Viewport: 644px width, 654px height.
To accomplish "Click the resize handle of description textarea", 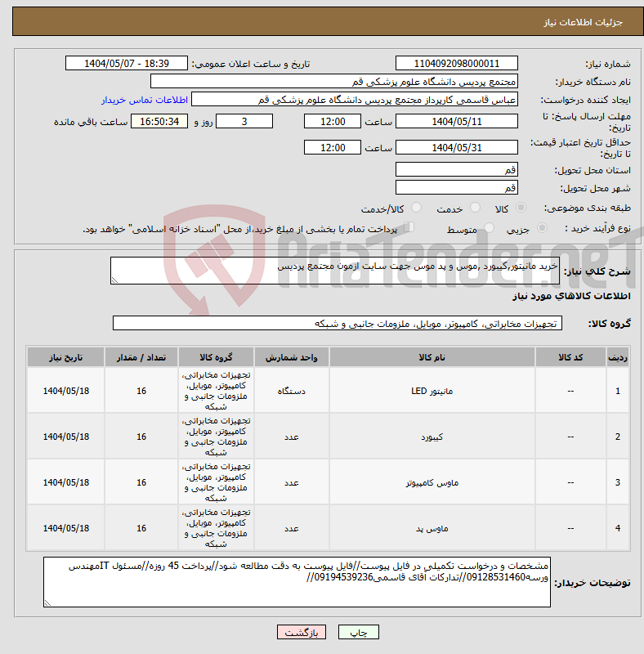I will click(114, 280).
